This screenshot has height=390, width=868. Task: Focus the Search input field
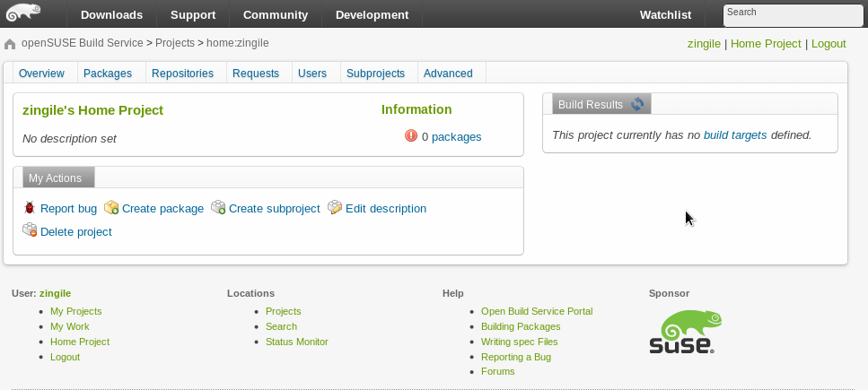point(793,15)
